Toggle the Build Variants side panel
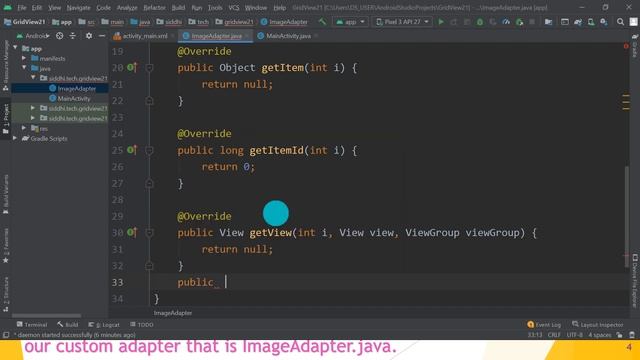Image resolution: width=640 pixels, height=360 pixels. coord(5,194)
